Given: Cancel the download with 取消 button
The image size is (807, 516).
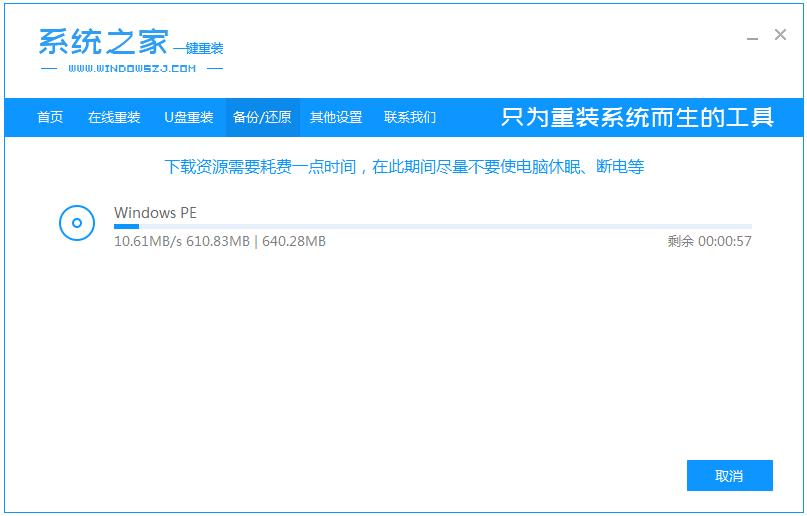Looking at the screenshot, I should pyautogui.click(x=730, y=475).
